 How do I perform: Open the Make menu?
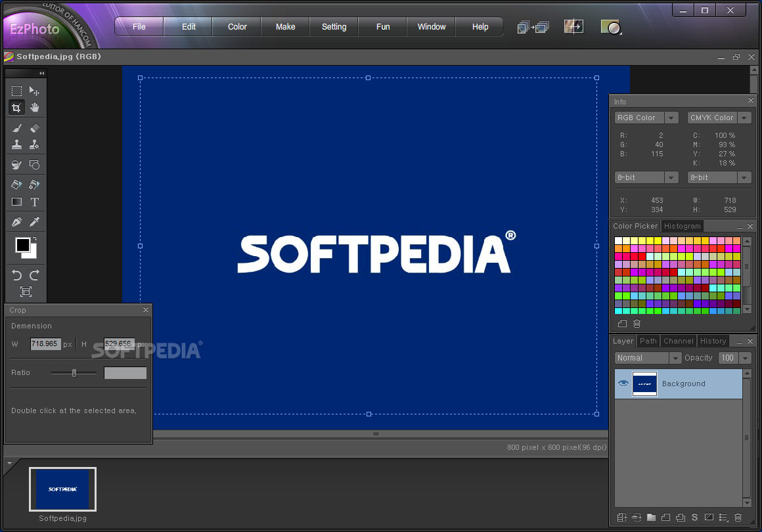click(x=285, y=27)
